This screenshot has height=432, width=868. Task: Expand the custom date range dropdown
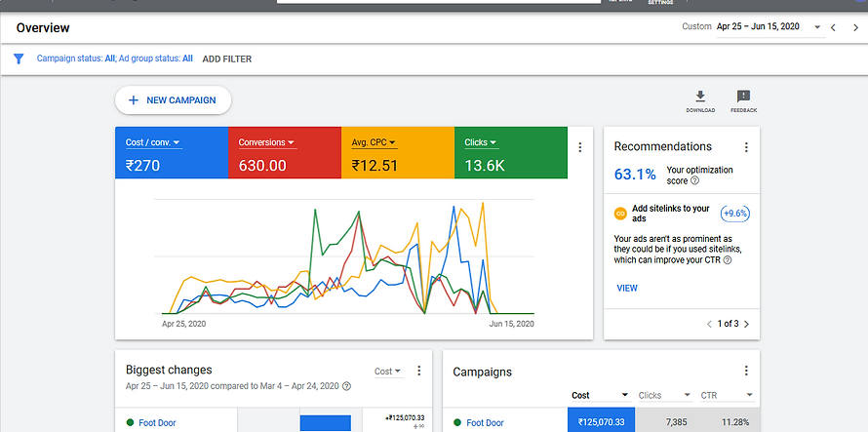tap(817, 27)
